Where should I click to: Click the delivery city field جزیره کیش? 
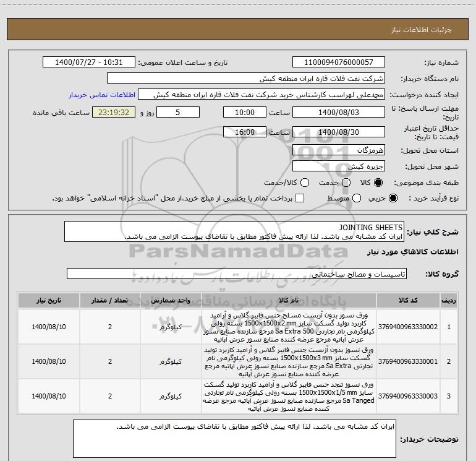[339, 166]
